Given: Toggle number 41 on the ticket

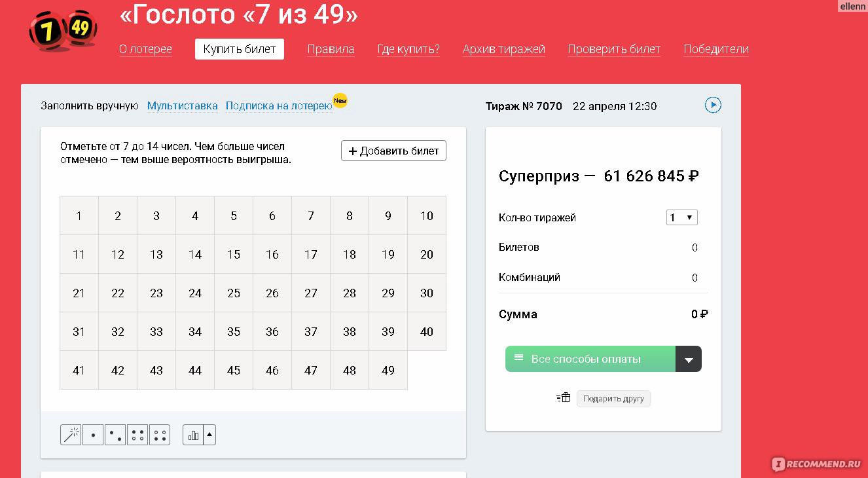Looking at the screenshot, I should [x=79, y=370].
